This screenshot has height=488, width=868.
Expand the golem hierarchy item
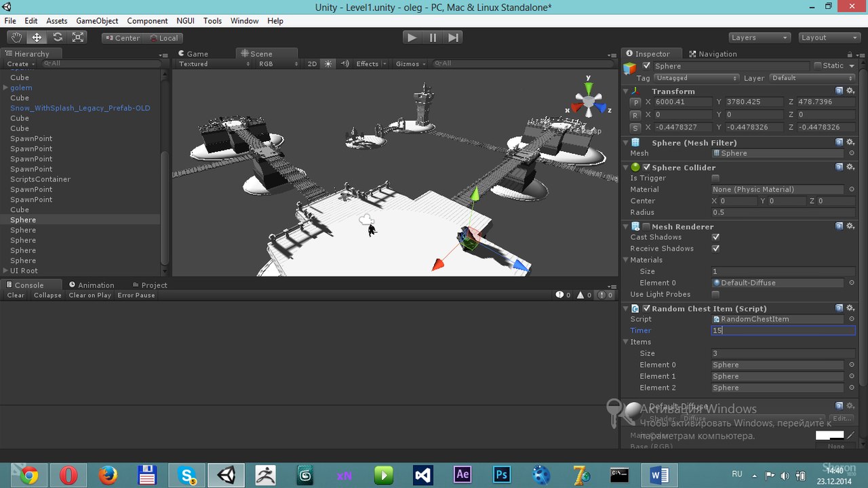tap(5, 87)
